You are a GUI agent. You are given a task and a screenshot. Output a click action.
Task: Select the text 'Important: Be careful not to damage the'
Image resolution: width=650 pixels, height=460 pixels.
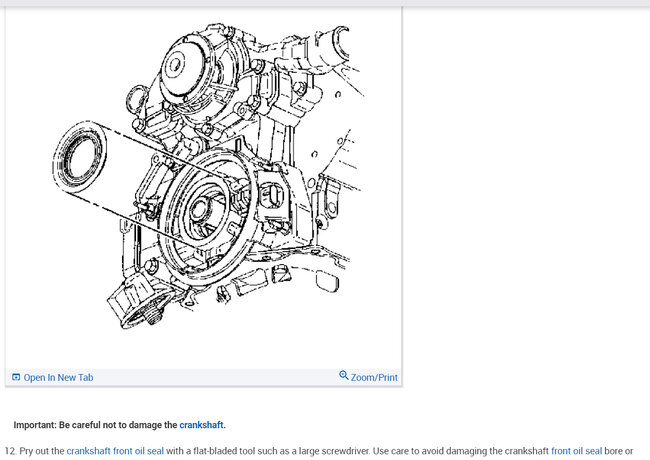[x=95, y=425]
